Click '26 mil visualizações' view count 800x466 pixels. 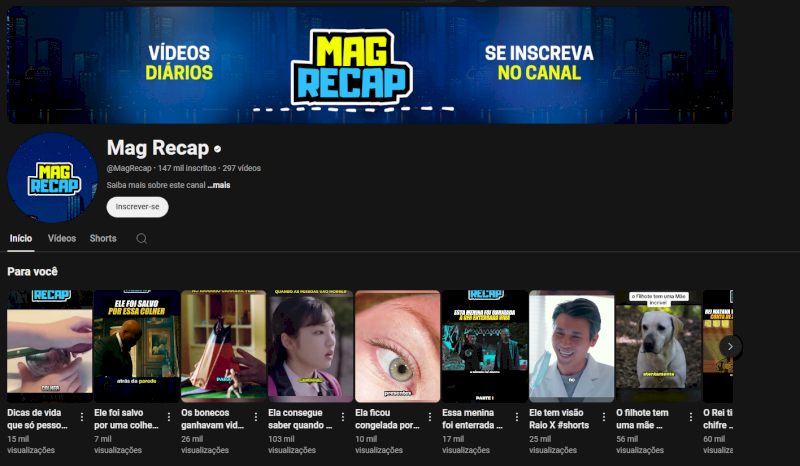[205, 445]
